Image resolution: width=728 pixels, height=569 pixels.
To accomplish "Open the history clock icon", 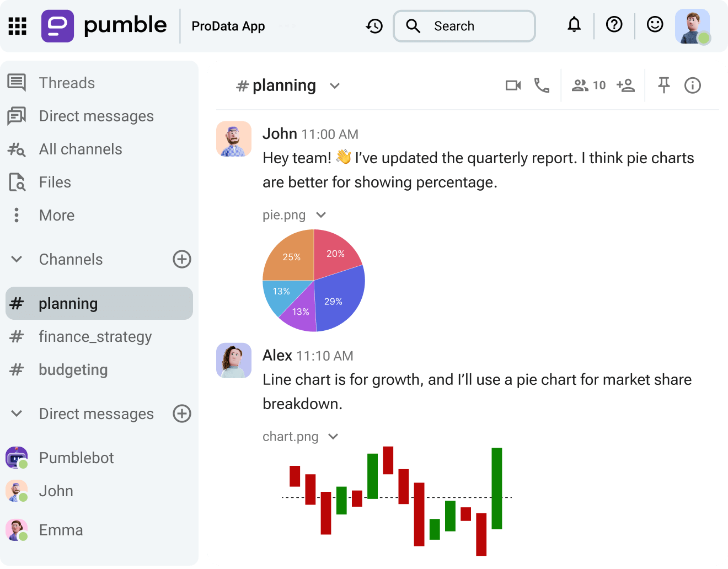I will tap(374, 26).
